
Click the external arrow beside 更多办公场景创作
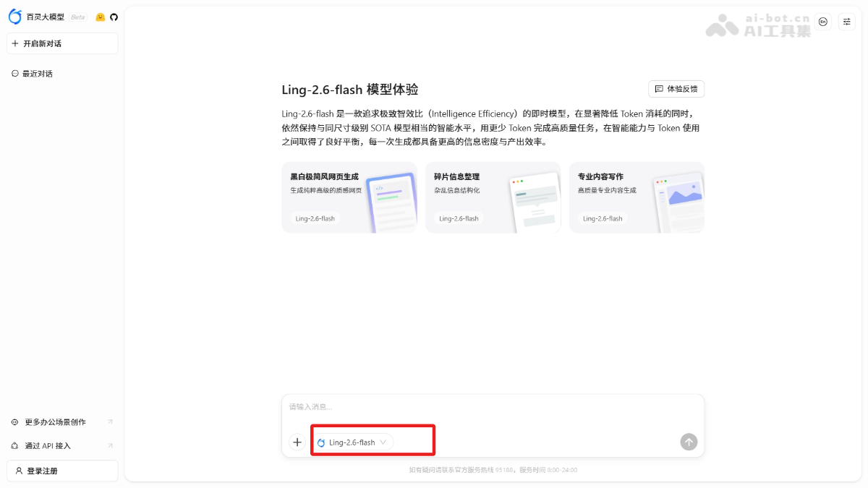coord(110,422)
